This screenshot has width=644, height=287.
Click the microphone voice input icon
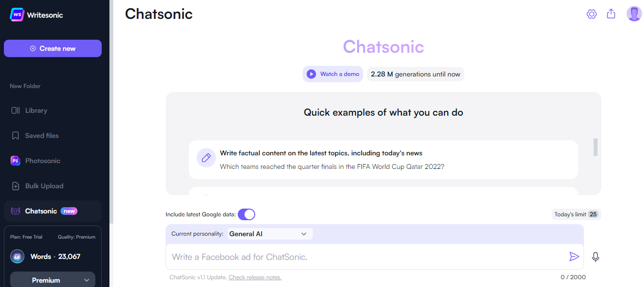point(596,257)
